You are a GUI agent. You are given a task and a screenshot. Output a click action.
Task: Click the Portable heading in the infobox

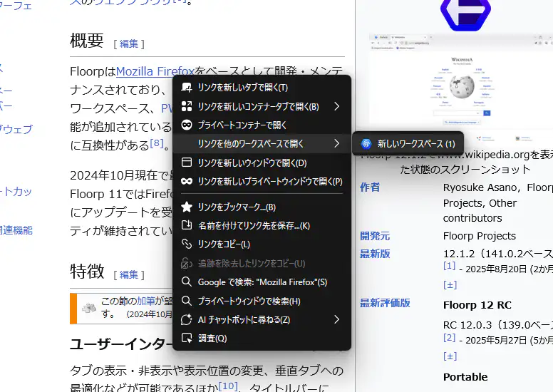[x=465, y=377]
